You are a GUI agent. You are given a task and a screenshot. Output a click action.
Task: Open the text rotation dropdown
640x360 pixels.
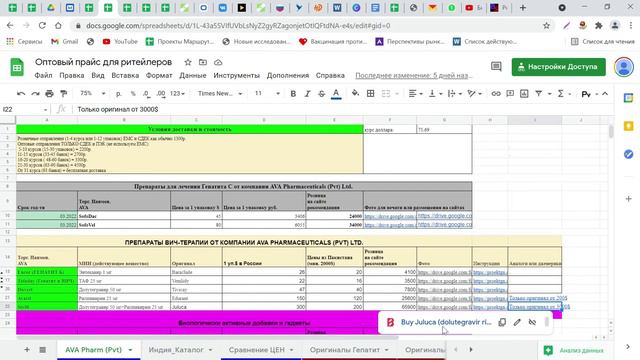(x=474, y=94)
